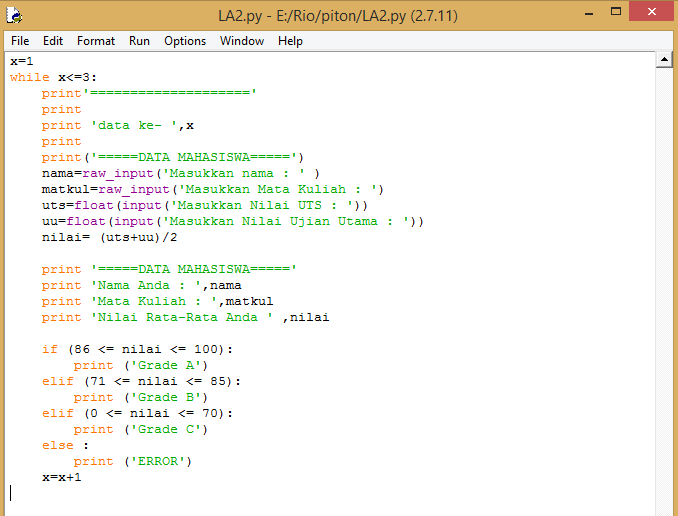Click the line print ('Grade C')
The width and height of the screenshot is (678, 516).
pos(141,429)
